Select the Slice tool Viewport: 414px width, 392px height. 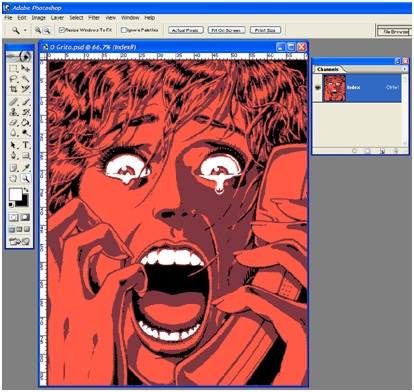(x=25, y=89)
